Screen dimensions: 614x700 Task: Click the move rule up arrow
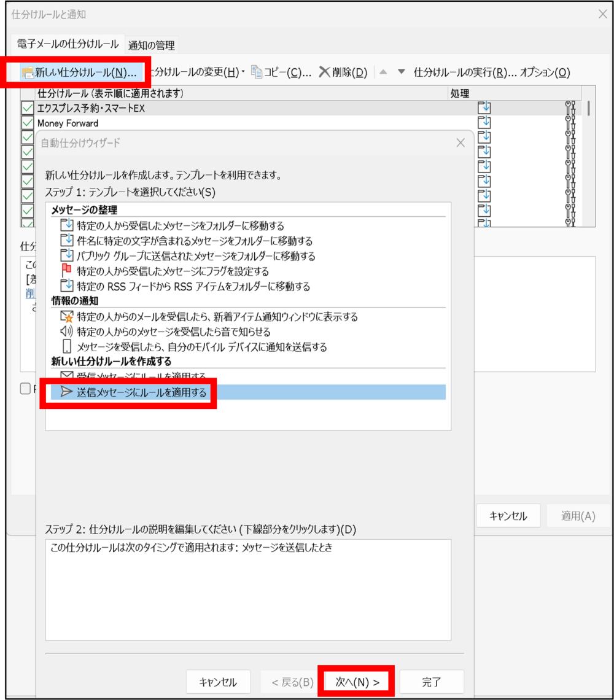point(383,72)
